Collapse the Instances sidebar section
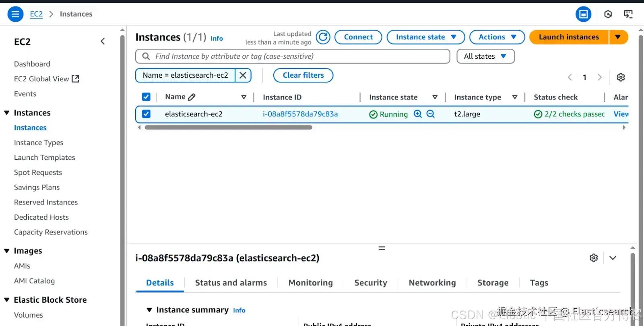Viewport: 644px width, 326px height. pos(7,113)
